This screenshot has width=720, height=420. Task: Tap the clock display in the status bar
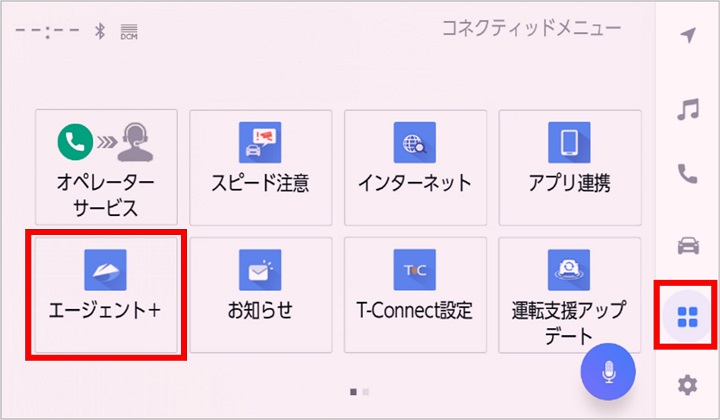[x=46, y=30]
